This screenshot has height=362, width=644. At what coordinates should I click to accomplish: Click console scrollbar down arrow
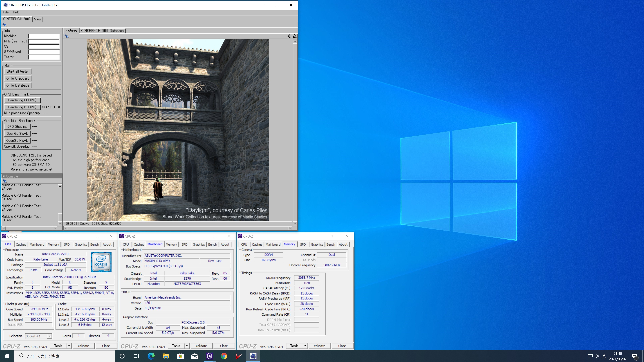click(60, 223)
